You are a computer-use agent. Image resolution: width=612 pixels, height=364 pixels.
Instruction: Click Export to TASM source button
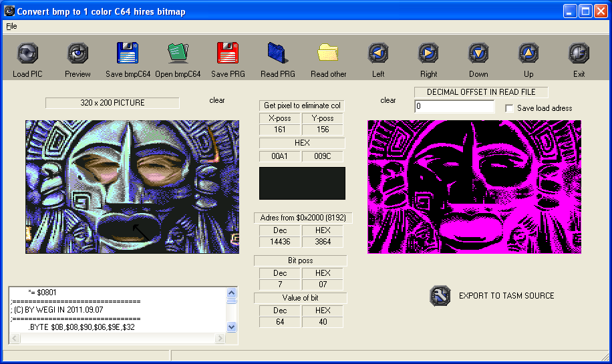(439, 296)
